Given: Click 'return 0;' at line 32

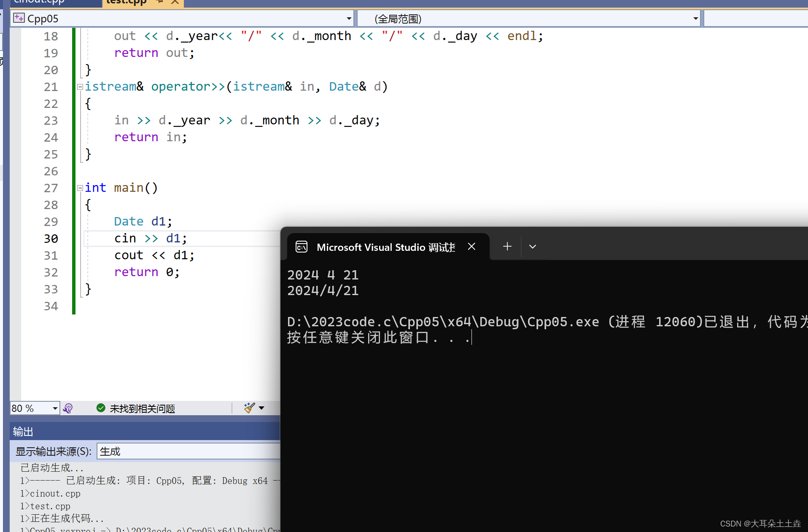Looking at the screenshot, I should point(147,272).
